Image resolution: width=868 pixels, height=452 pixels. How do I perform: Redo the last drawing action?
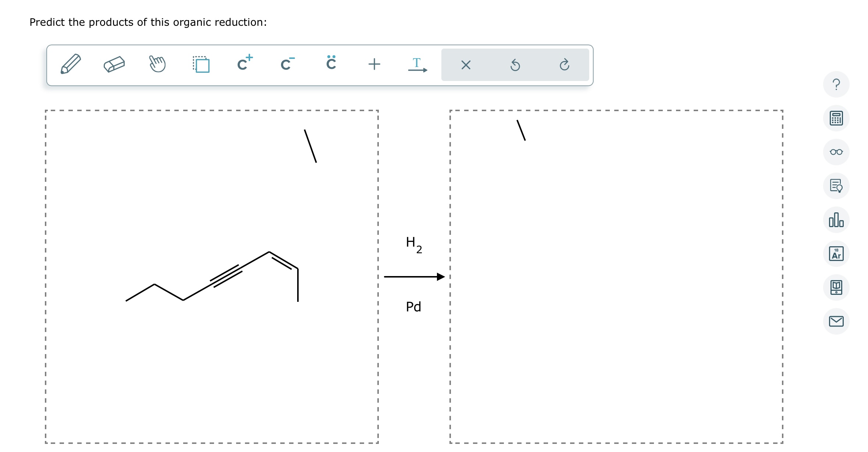564,65
